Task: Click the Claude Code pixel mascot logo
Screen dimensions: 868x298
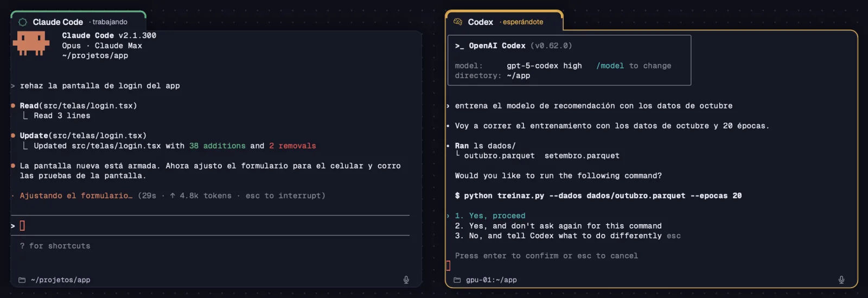Action: 31,43
